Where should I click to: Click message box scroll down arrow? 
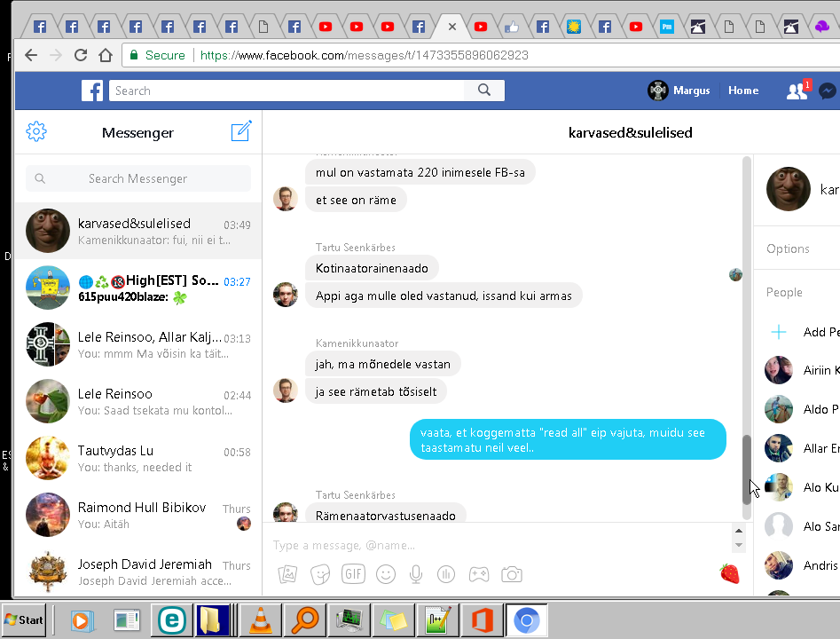pos(739,545)
